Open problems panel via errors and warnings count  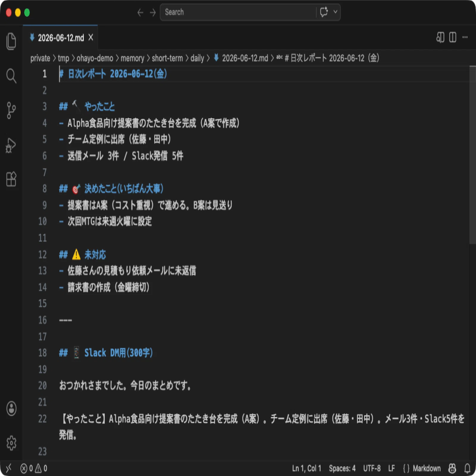(34, 469)
